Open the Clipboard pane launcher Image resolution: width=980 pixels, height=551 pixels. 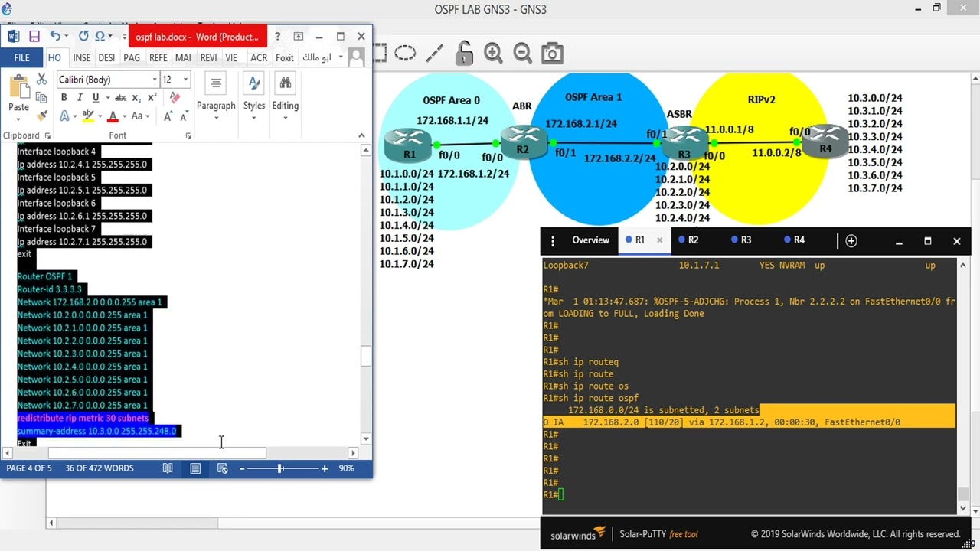[x=47, y=136]
